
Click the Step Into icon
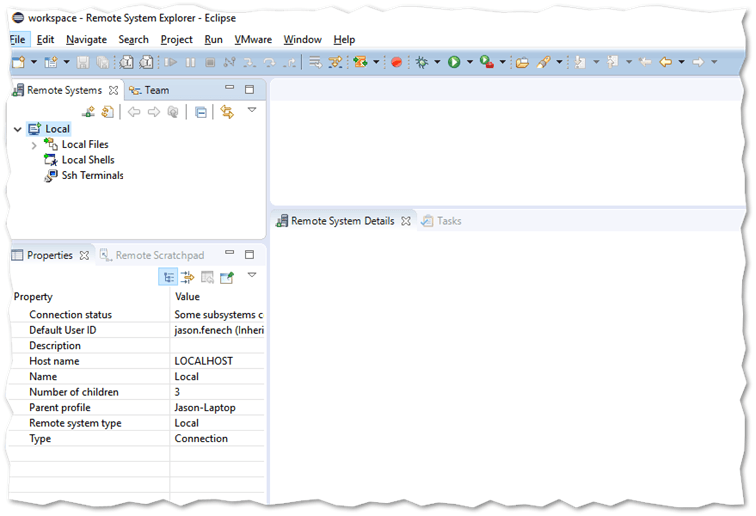click(x=249, y=62)
